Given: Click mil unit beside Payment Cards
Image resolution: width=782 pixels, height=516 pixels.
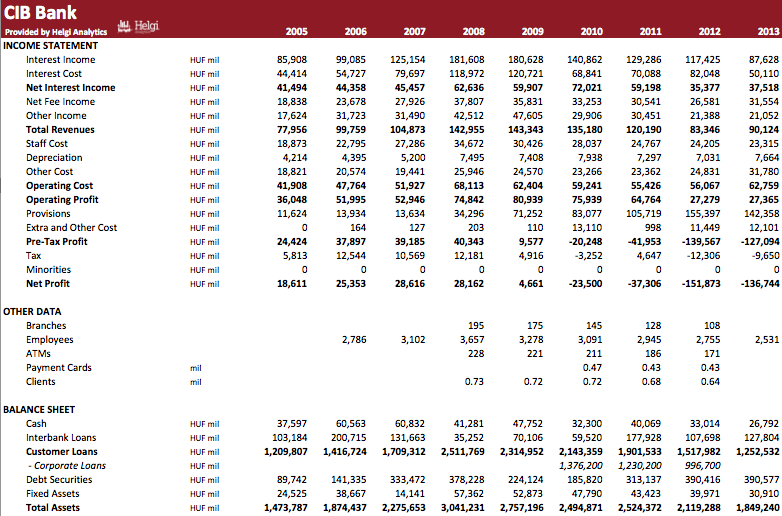Looking at the screenshot, I should [196, 368].
